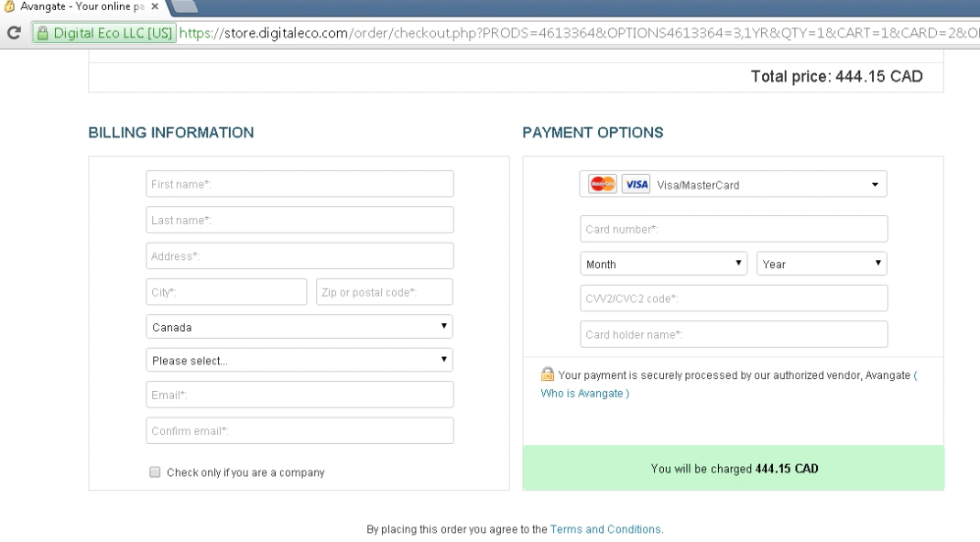Open the Canada country dropdown
Viewport: 980px width, 542px height.
coord(299,327)
